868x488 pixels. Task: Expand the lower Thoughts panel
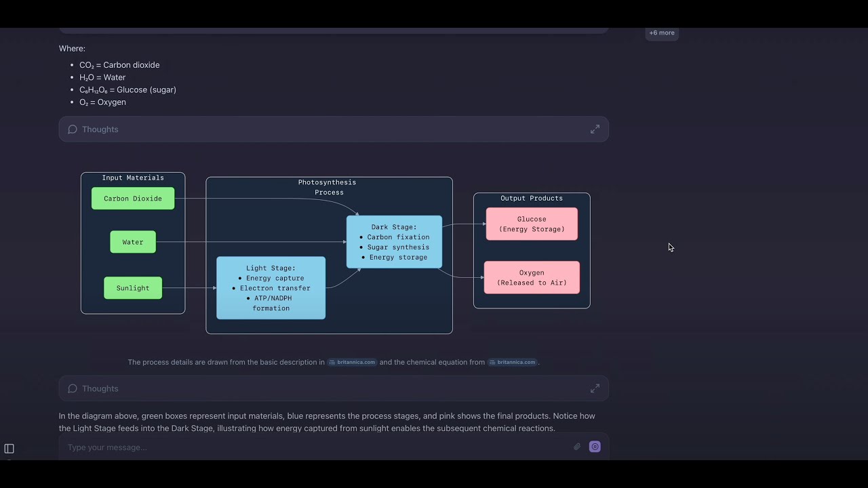pos(595,388)
